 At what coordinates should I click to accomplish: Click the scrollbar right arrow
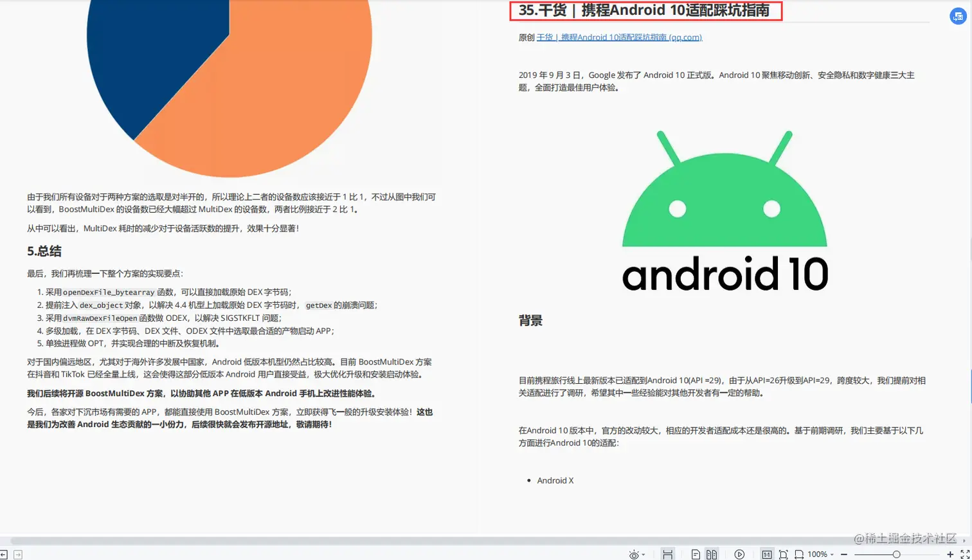pyautogui.click(x=964, y=541)
